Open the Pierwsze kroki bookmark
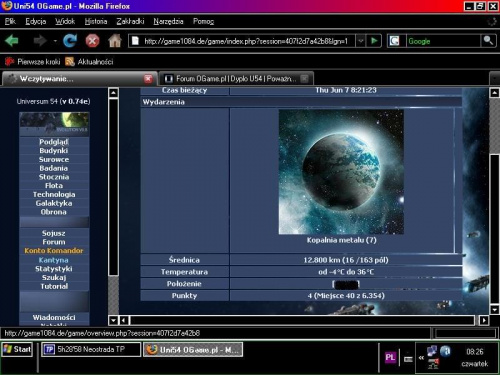This screenshot has height=375, width=500. point(32,62)
